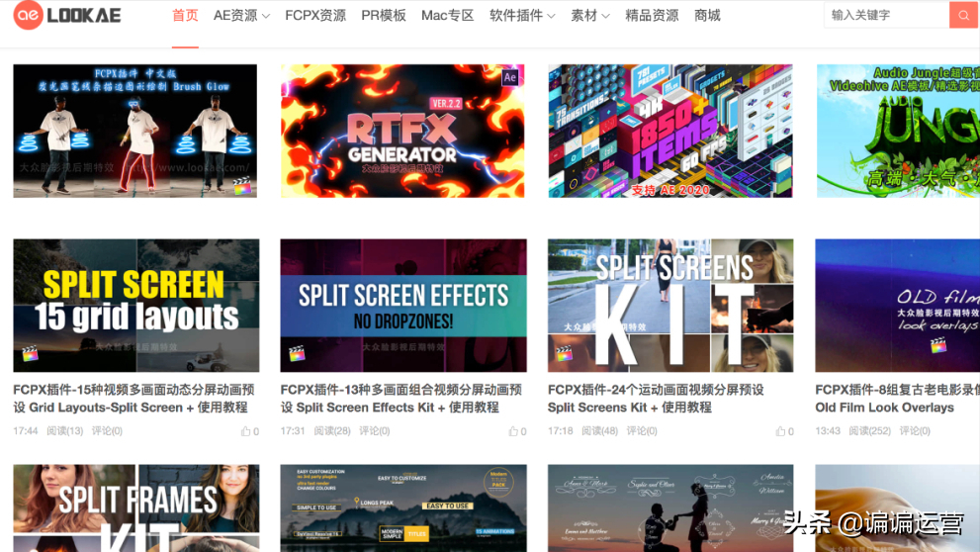Image resolution: width=980 pixels, height=552 pixels.
Task: Open the Grid Layouts-Split Screen article title
Action: point(134,399)
